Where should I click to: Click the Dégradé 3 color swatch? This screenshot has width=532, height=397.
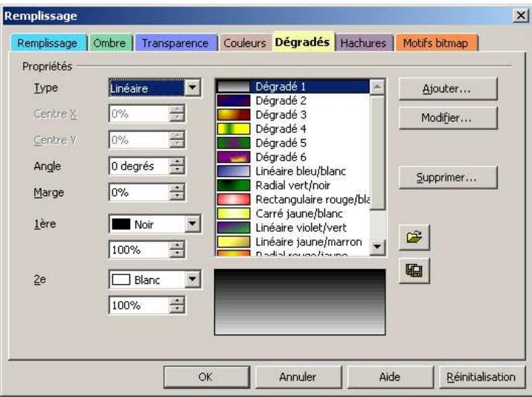[x=234, y=115]
